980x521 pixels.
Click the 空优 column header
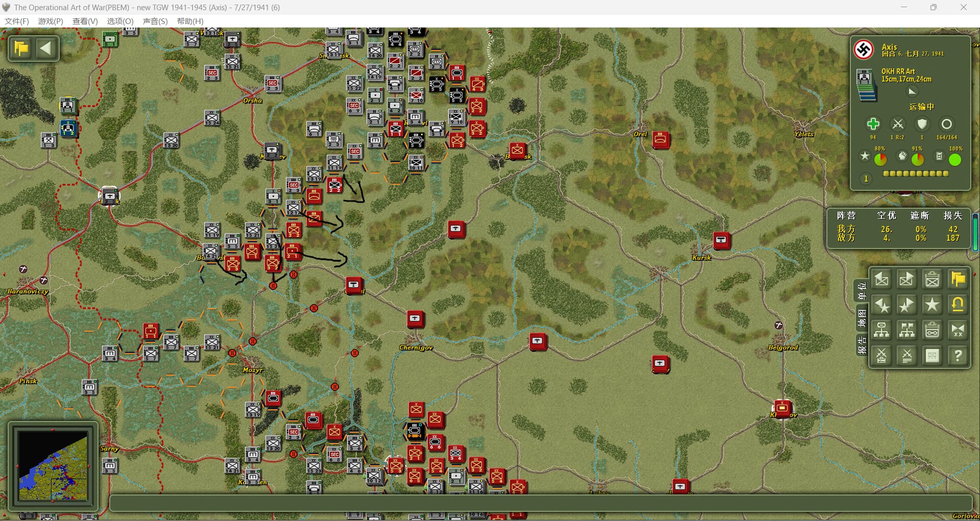click(x=887, y=215)
